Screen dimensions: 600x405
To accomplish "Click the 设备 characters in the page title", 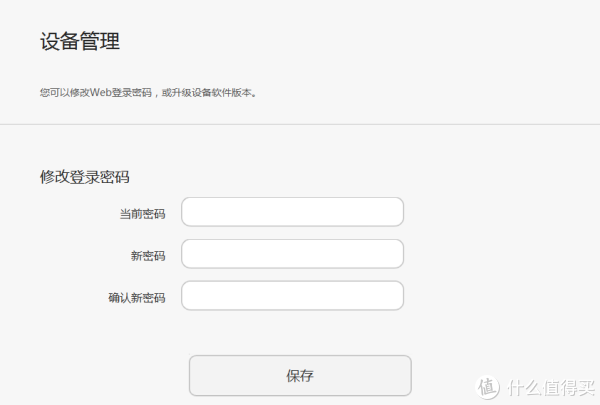I will pyautogui.click(x=60, y=41).
